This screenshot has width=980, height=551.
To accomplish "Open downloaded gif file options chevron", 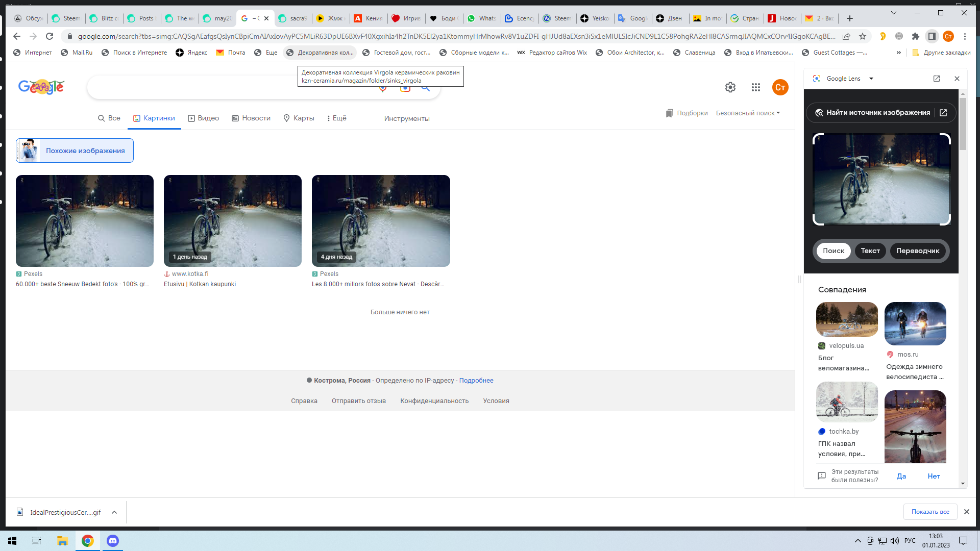I will (114, 512).
